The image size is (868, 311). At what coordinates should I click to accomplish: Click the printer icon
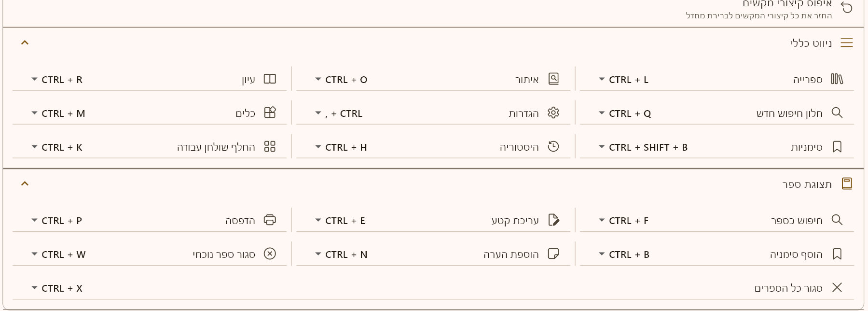(270, 220)
